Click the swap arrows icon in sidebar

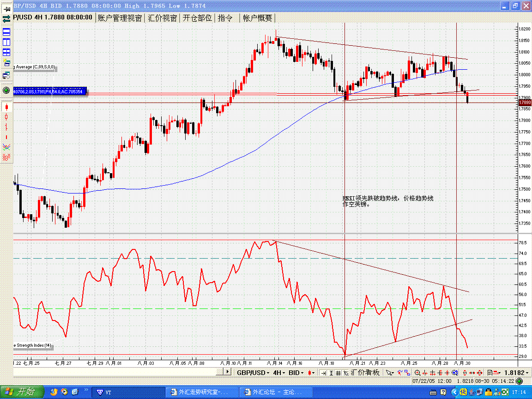click(6, 19)
